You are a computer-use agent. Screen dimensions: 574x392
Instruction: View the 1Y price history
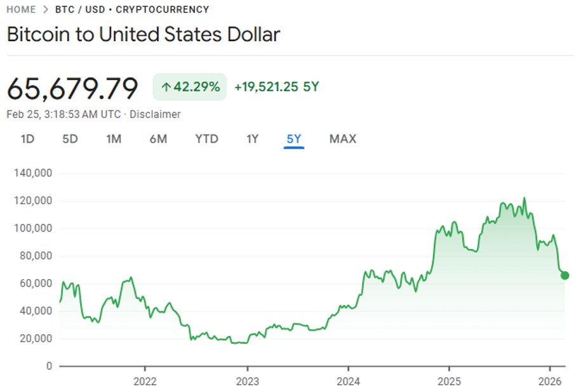click(251, 138)
